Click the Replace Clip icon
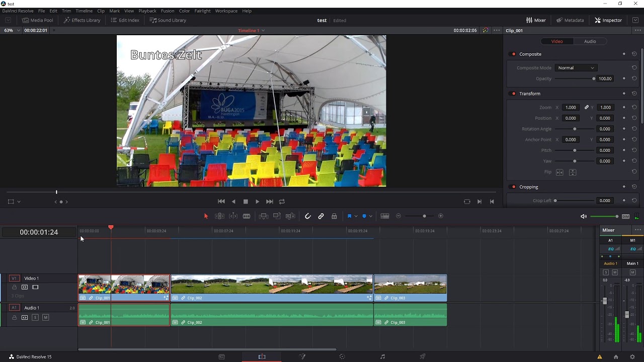The height and width of the screenshot is (362, 644). click(x=290, y=216)
